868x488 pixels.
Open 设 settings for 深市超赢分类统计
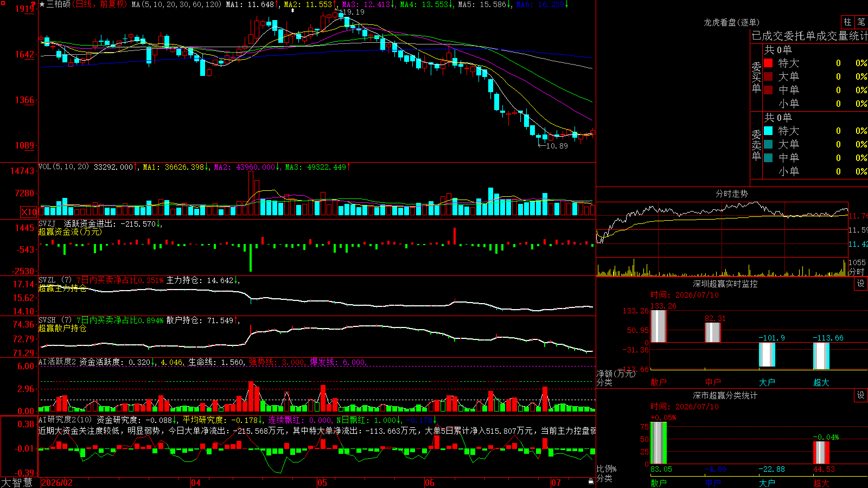pyautogui.click(x=861, y=395)
